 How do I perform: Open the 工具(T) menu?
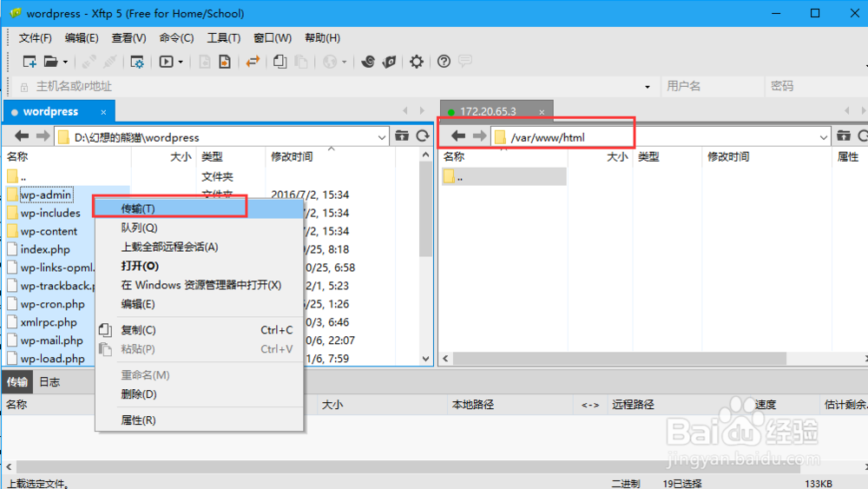click(x=224, y=37)
